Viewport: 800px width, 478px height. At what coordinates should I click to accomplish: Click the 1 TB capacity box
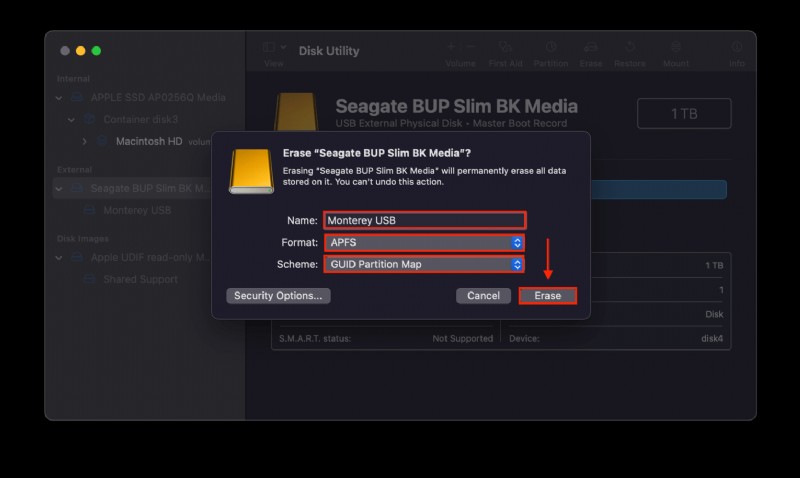click(x=684, y=113)
